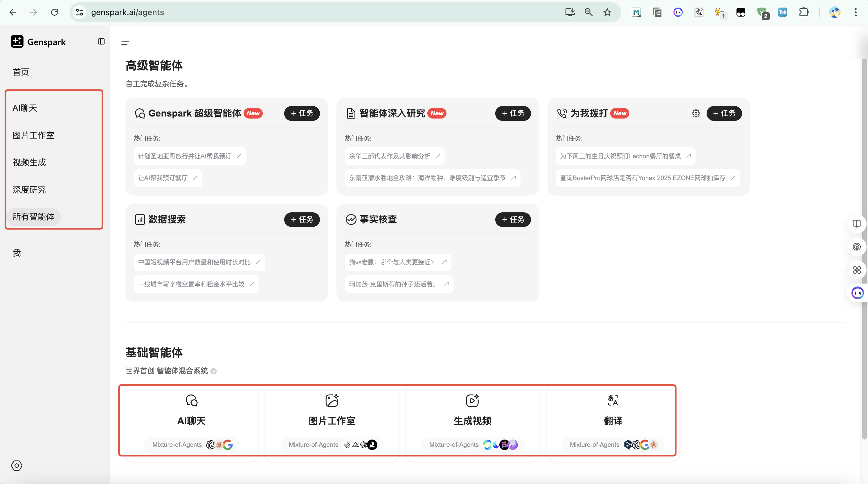The width and height of the screenshot is (868, 484).
Task: Add task to 为我拨打
Action: [724, 113]
